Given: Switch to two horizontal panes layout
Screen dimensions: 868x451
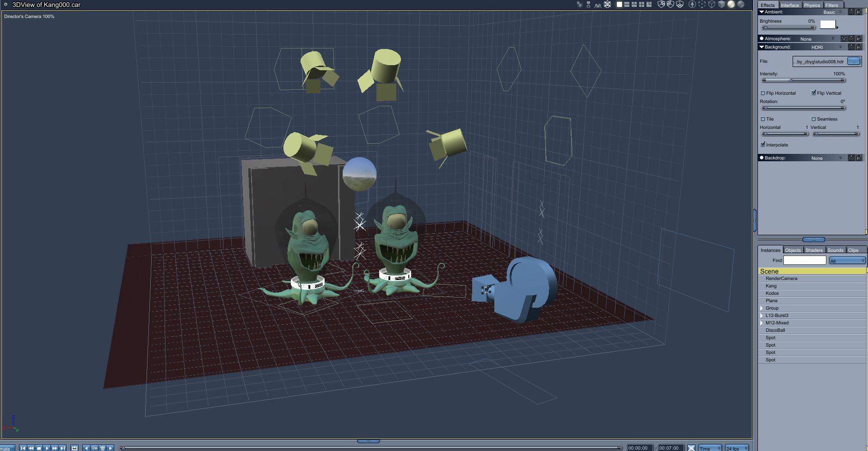Looking at the screenshot, I should [x=627, y=5].
